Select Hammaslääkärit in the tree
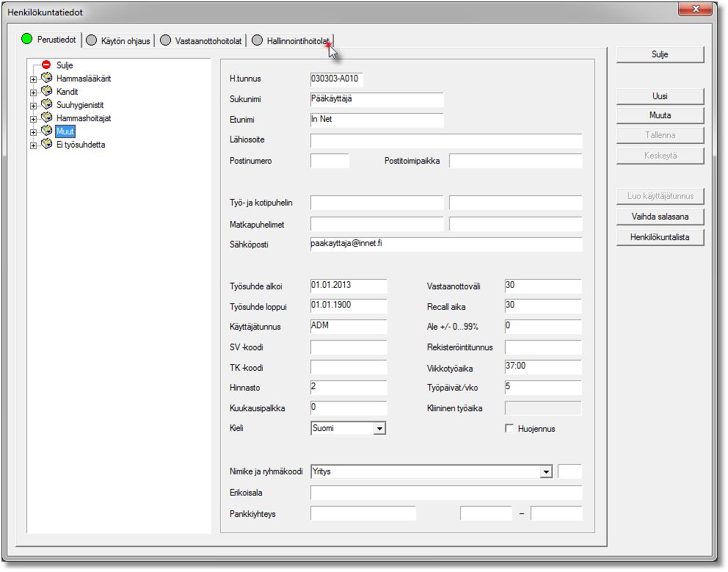 tap(84, 79)
